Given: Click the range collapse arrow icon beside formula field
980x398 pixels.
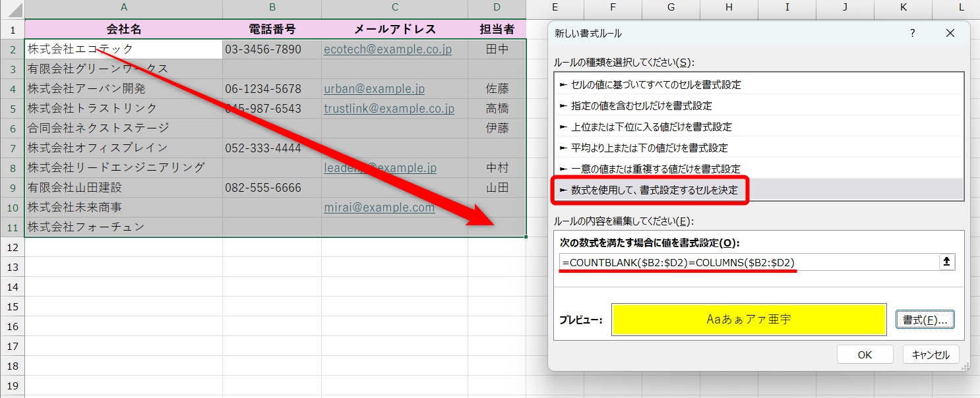Looking at the screenshot, I should pyautogui.click(x=947, y=262).
